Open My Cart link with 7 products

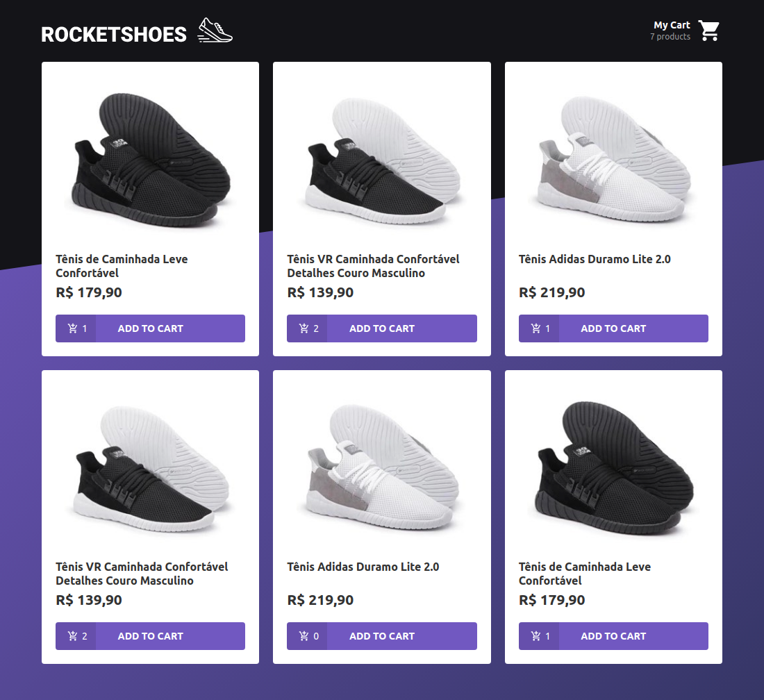pyautogui.click(x=685, y=31)
